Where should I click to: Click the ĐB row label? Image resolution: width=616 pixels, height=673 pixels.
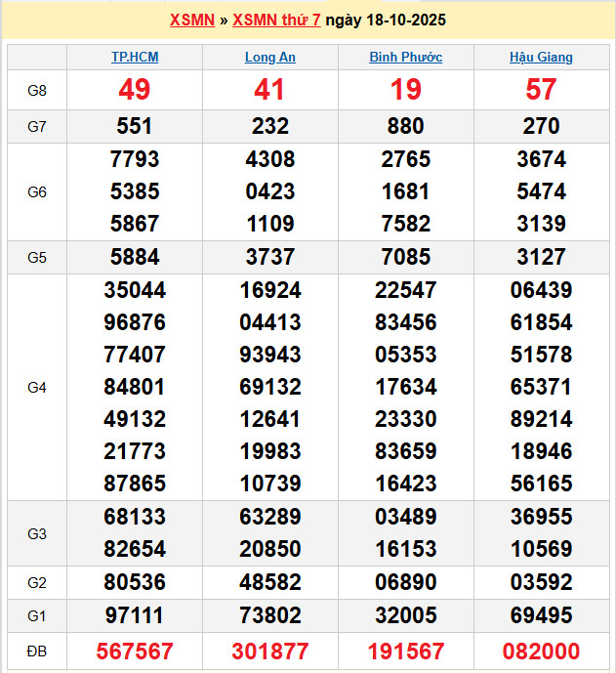pos(37,652)
